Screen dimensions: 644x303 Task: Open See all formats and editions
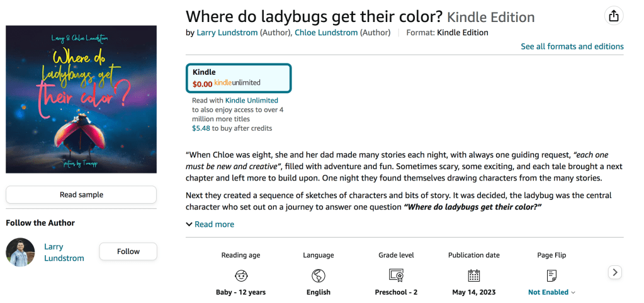[x=572, y=47]
